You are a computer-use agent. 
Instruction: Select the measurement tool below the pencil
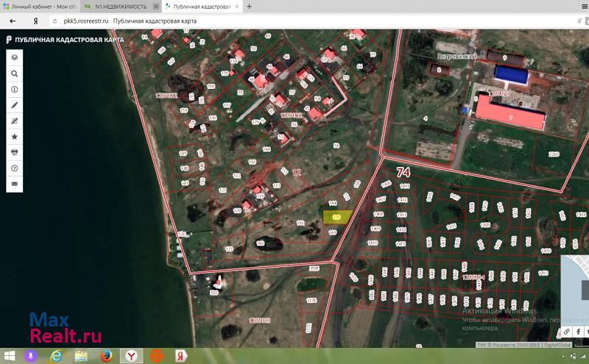pyautogui.click(x=14, y=121)
